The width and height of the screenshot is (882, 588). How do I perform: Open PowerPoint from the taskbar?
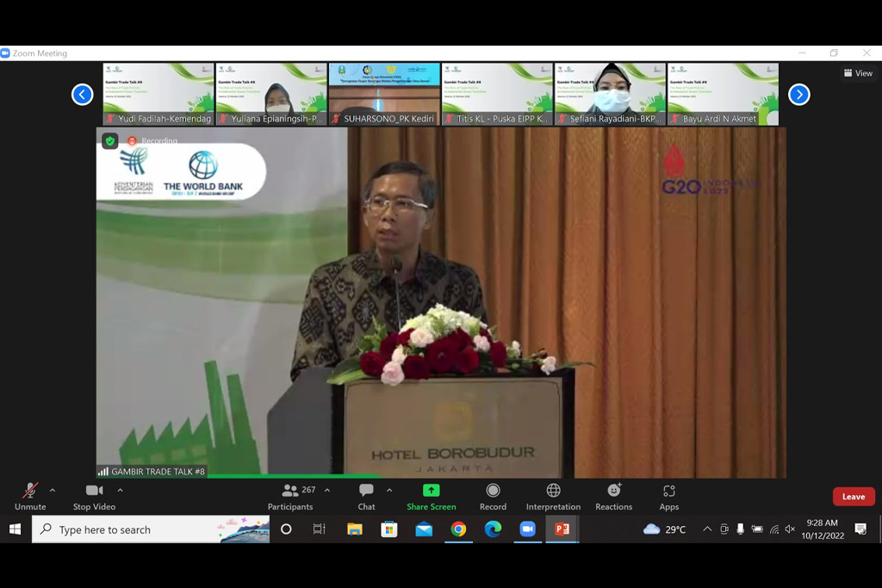pyautogui.click(x=562, y=529)
